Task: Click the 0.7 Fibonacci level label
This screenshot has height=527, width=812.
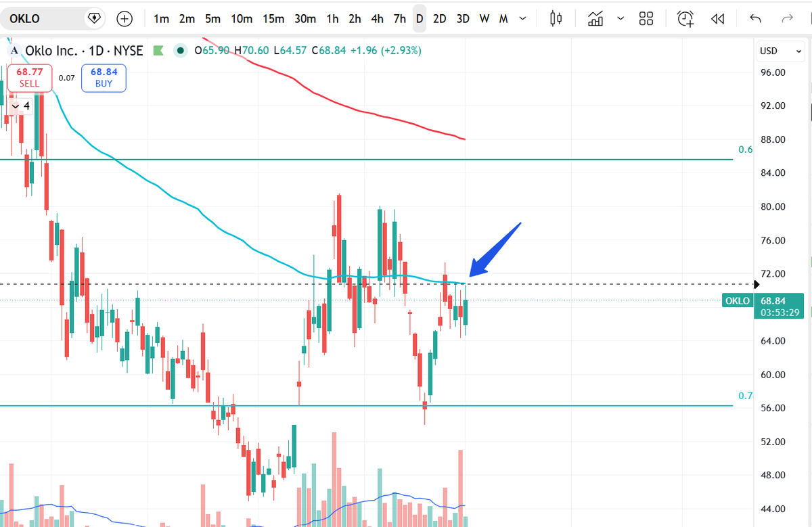Action: 746,396
